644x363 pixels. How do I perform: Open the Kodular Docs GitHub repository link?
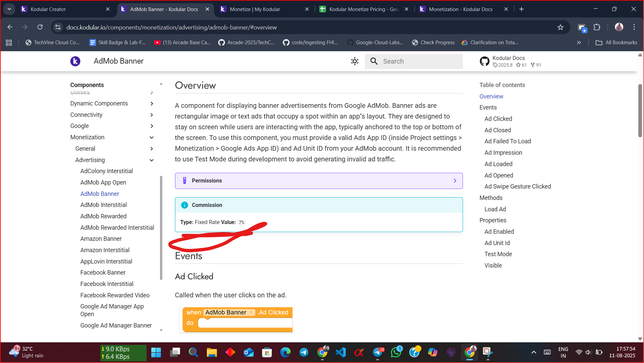(511, 61)
